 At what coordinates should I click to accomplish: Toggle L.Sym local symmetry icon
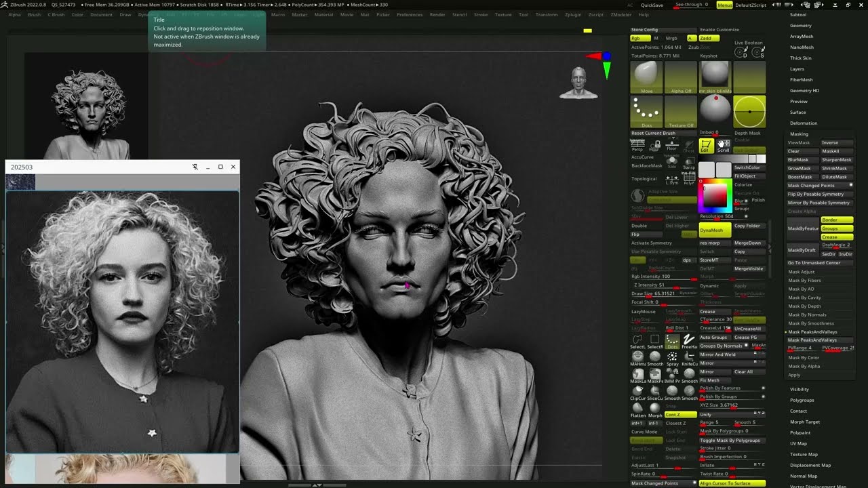[671, 180]
